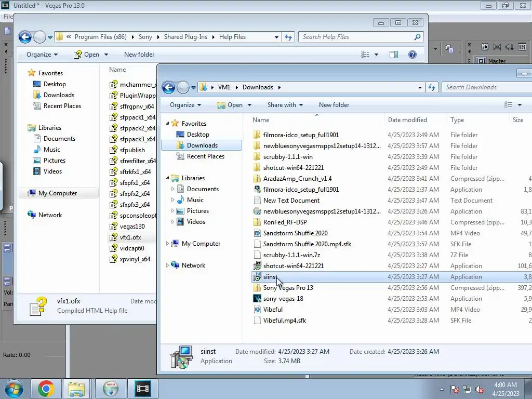
Task: Select the AradazAmp_Crunch_v1.4 zip archive
Action: [x=297, y=179]
